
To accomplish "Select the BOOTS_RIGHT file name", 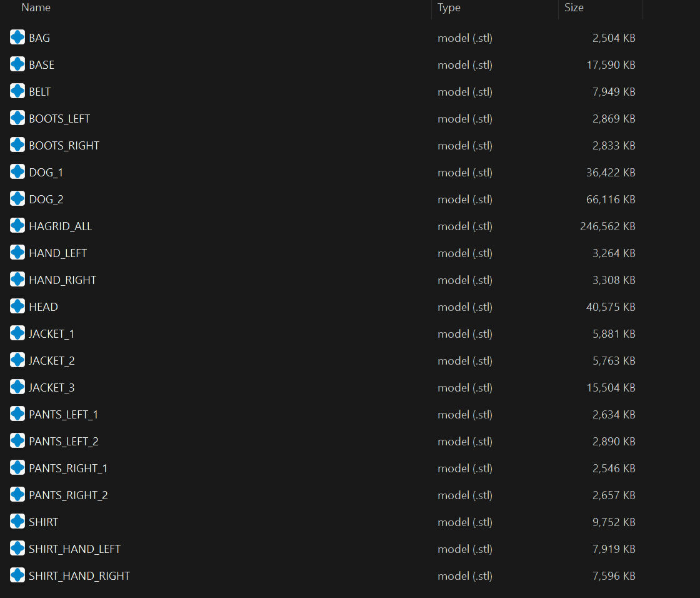I will [64, 146].
